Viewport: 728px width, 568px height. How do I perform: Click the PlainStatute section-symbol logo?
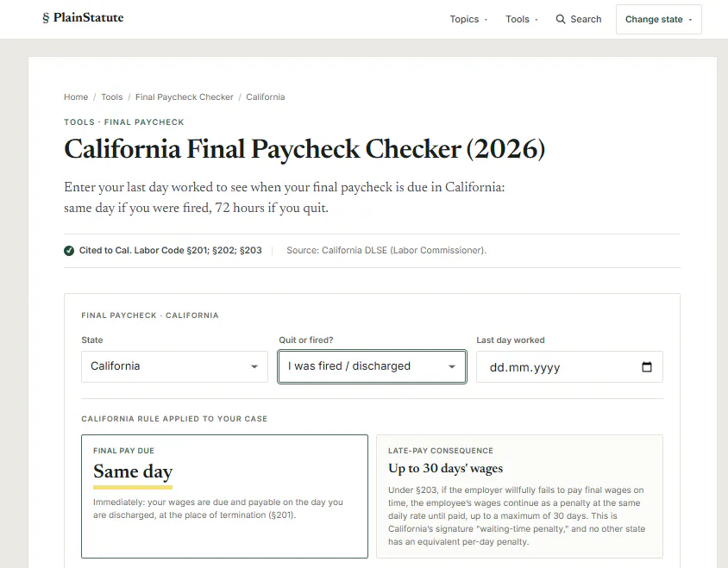point(46,18)
